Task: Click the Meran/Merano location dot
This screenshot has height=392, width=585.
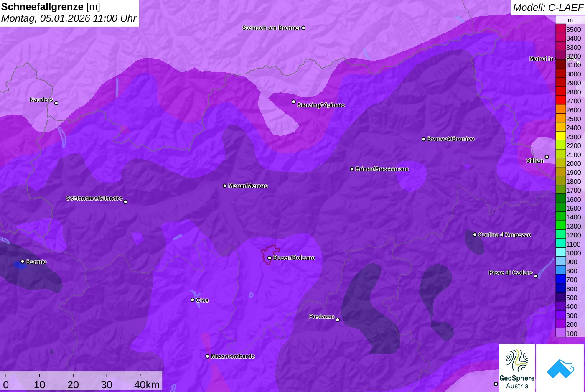Action: [x=225, y=186]
